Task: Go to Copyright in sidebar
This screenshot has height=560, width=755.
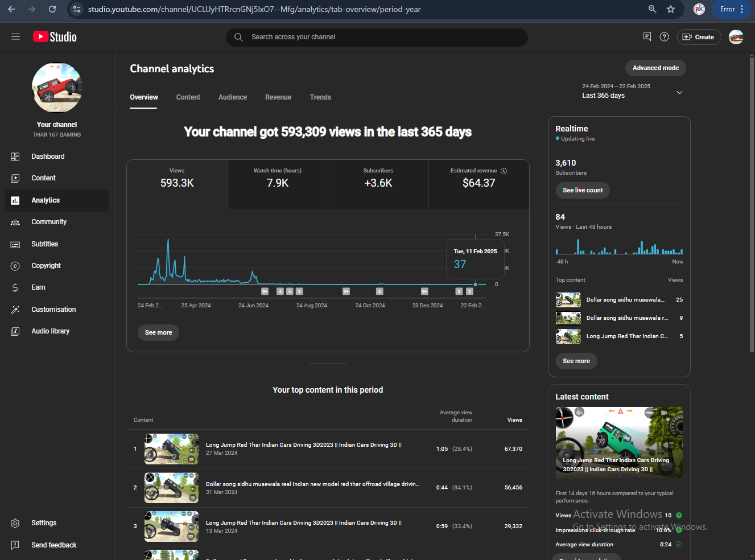Action: [x=46, y=266]
